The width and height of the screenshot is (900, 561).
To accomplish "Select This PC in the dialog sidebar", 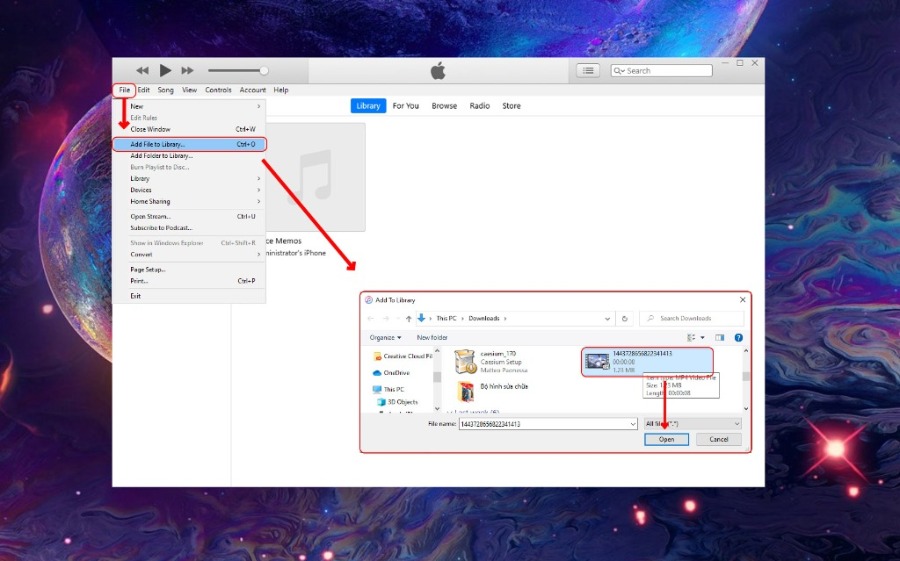I will point(388,389).
